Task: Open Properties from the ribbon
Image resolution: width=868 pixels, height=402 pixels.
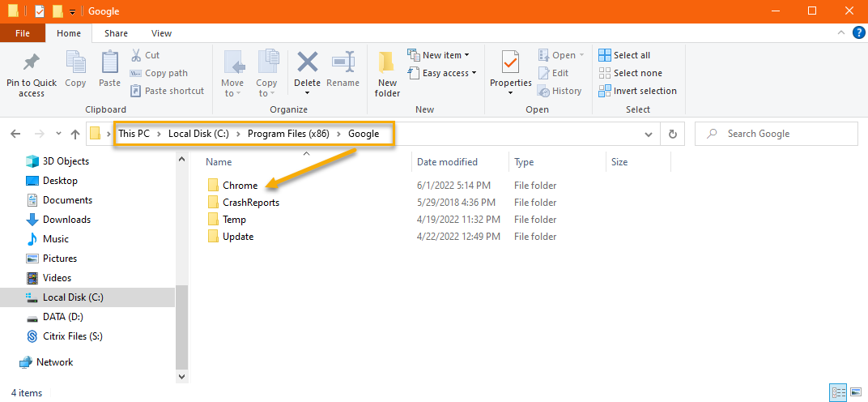Action: [x=510, y=73]
